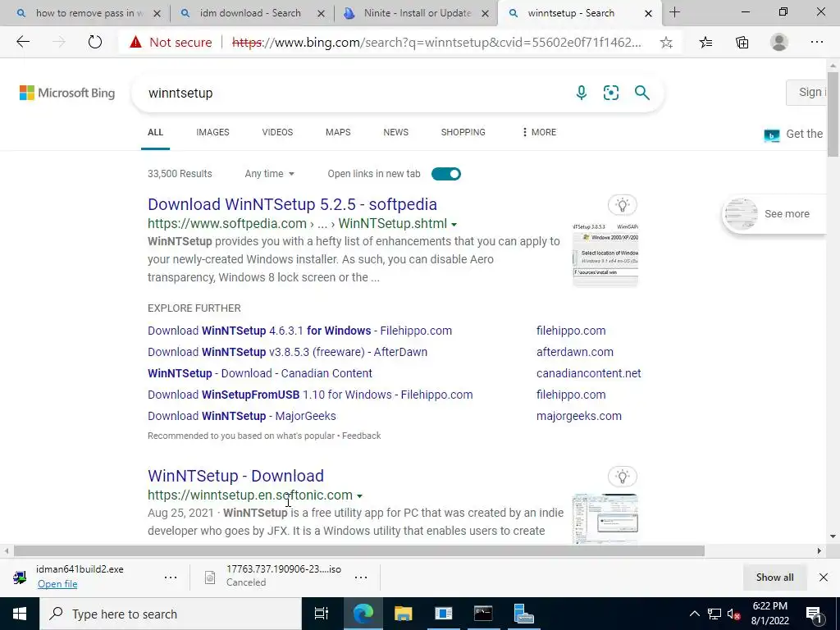Close the idm download search tab
The image size is (840, 630).
(321, 13)
